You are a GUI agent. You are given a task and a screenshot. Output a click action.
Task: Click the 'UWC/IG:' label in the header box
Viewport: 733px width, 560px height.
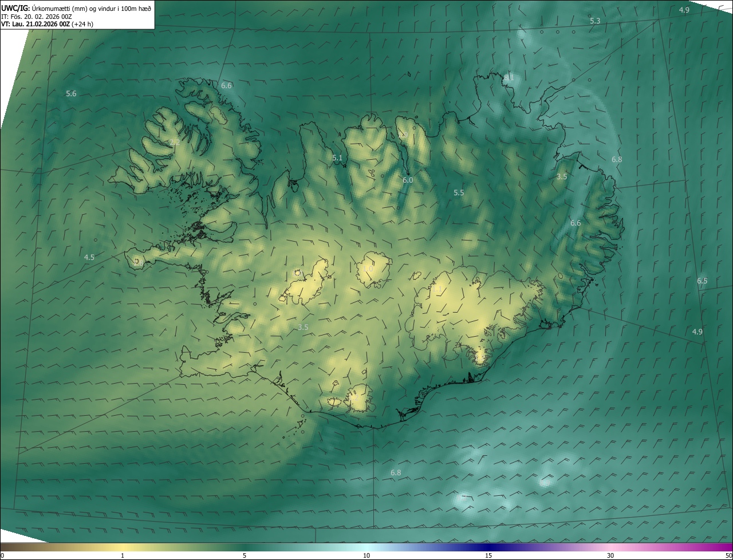click(15, 8)
